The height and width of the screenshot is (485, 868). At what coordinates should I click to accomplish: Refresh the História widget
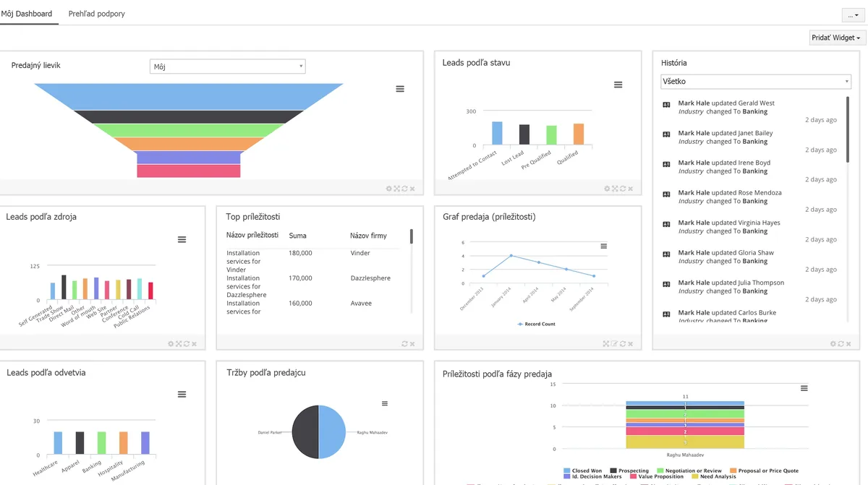point(841,344)
